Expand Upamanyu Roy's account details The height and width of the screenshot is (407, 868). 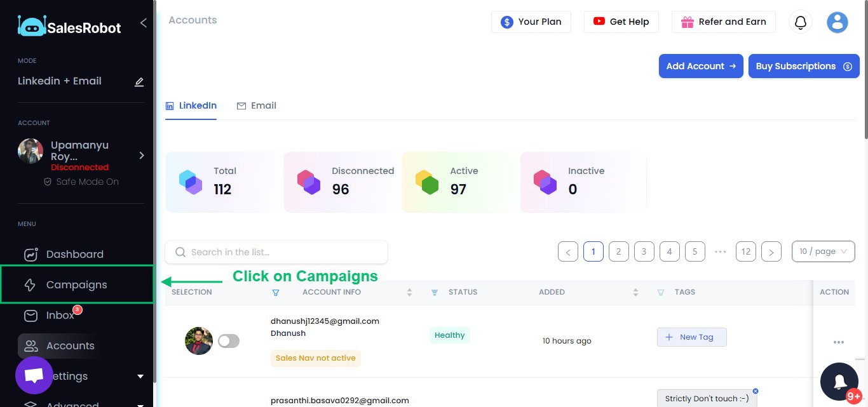[141, 155]
